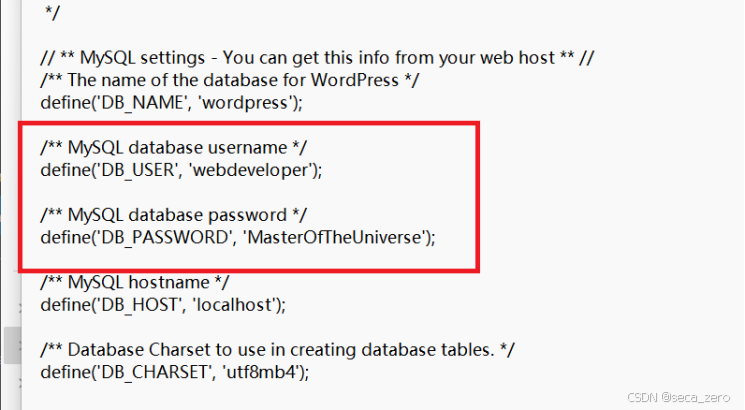Image resolution: width=745 pixels, height=410 pixels.
Task: Click the closing comment marker at top
Action: pos(52,12)
